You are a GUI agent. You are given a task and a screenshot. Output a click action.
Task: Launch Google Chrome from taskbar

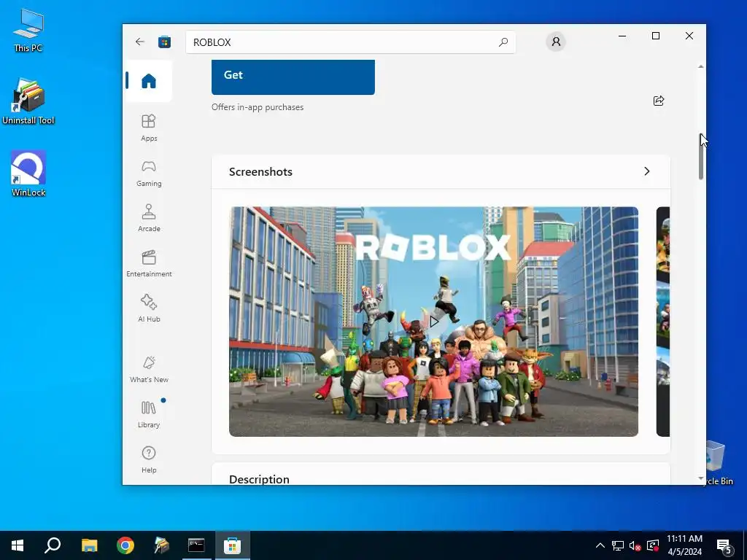(x=125, y=545)
